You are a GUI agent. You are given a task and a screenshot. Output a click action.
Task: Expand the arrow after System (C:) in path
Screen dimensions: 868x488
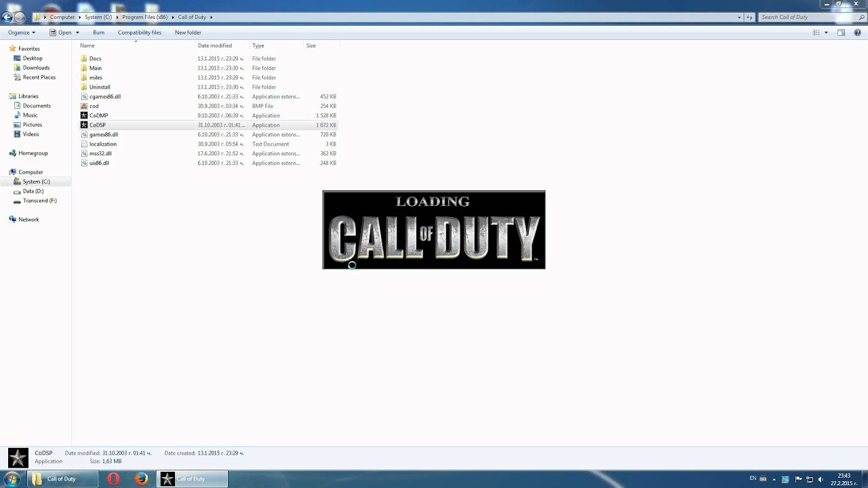(117, 17)
